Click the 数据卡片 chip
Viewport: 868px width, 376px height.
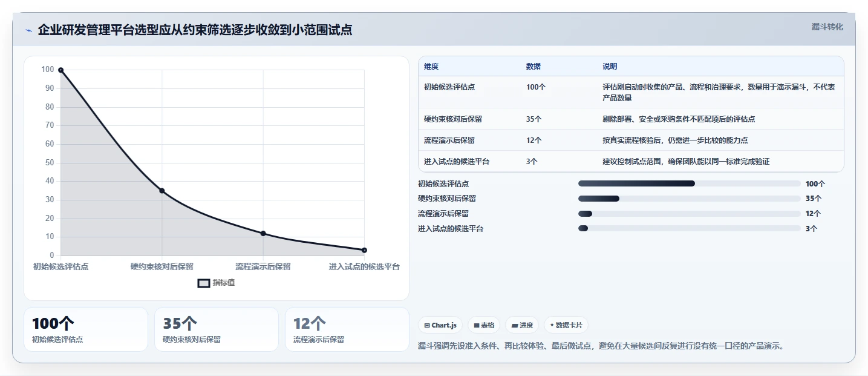pyautogui.click(x=566, y=325)
